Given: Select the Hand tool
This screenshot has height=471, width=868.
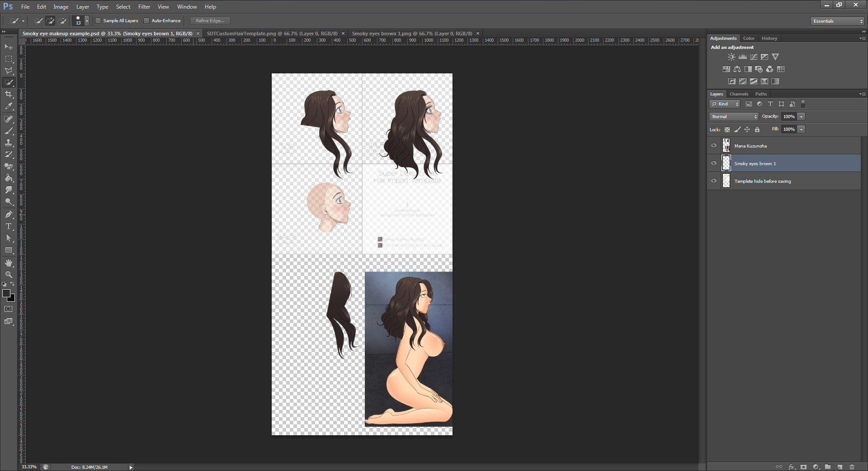Looking at the screenshot, I should pyautogui.click(x=9, y=263).
